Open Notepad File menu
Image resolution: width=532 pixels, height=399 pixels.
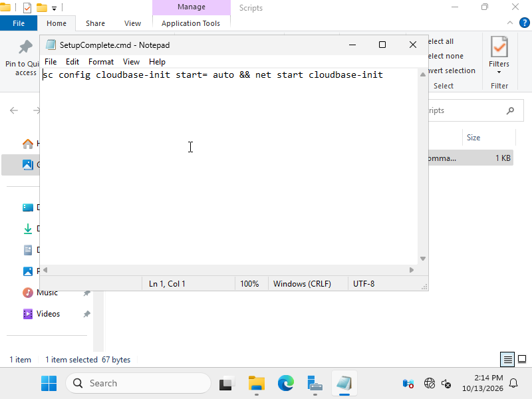pos(51,62)
